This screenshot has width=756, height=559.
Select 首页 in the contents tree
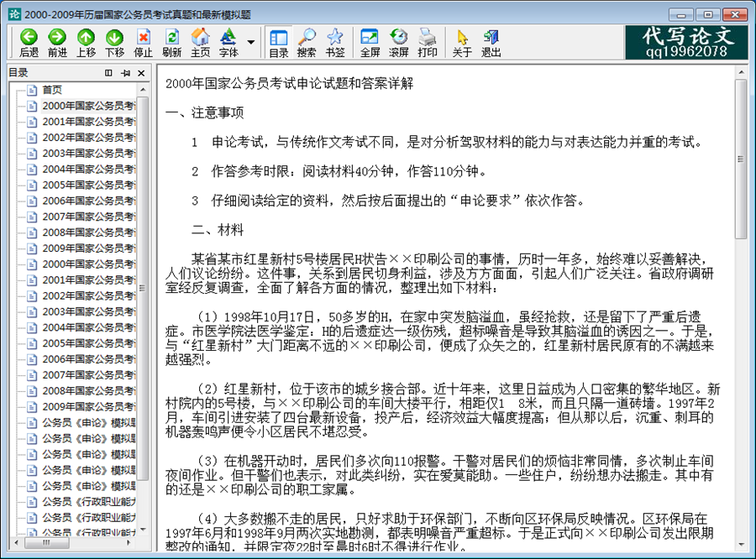coord(52,90)
